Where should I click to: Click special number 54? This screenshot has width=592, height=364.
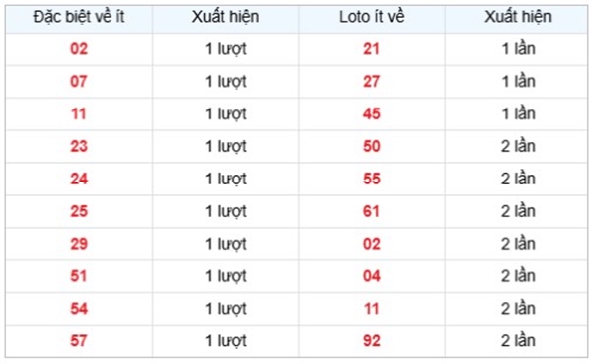pyautogui.click(x=79, y=309)
